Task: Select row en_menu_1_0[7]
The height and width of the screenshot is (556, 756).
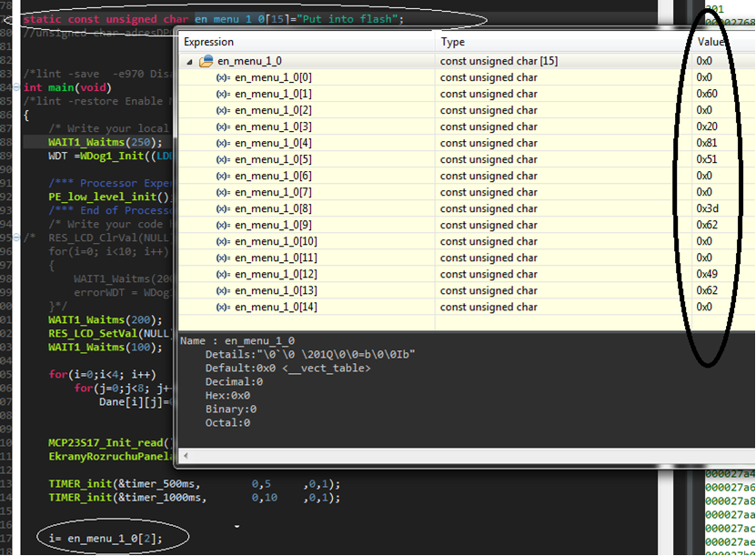Action: point(467,192)
